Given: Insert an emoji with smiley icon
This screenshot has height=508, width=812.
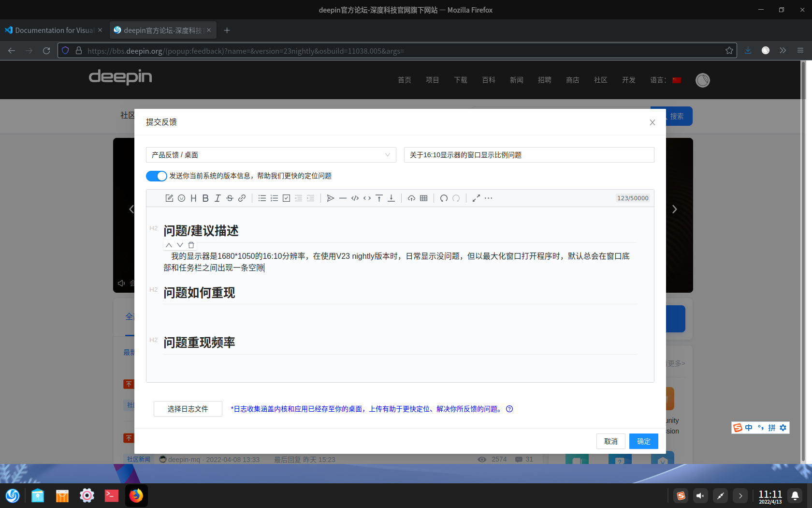Looking at the screenshot, I should pos(181,198).
